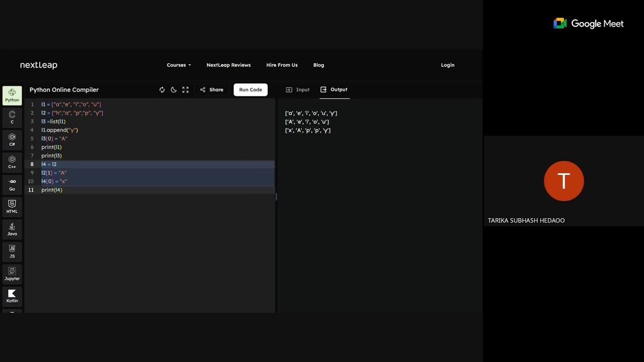The height and width of the screenshot is (362, 644).
Task: Click the Login link
Action: coord(448,65)
